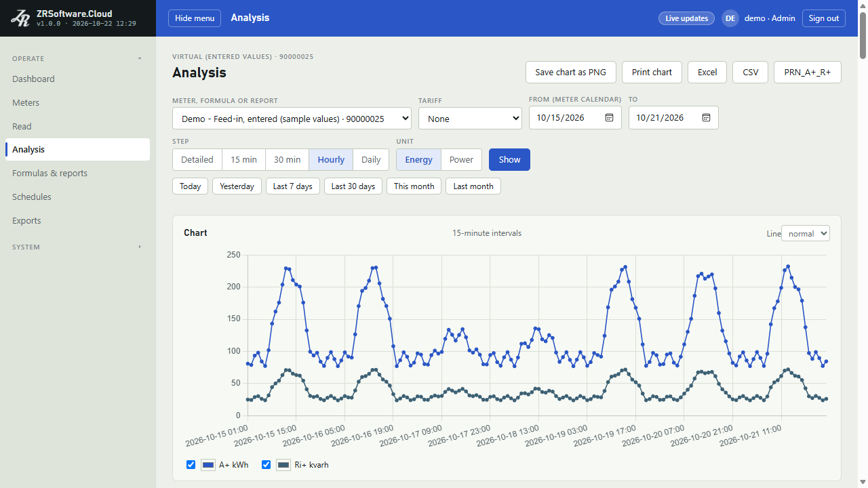Open Dashboard in the sidebar
Screen dimensions: 868x488
point(77,79)
